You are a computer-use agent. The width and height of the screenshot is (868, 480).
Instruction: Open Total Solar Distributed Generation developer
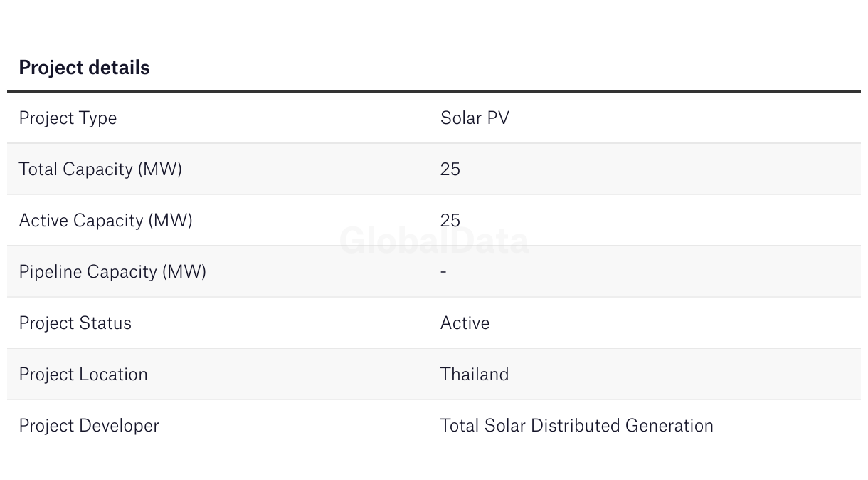pos(576,425)
